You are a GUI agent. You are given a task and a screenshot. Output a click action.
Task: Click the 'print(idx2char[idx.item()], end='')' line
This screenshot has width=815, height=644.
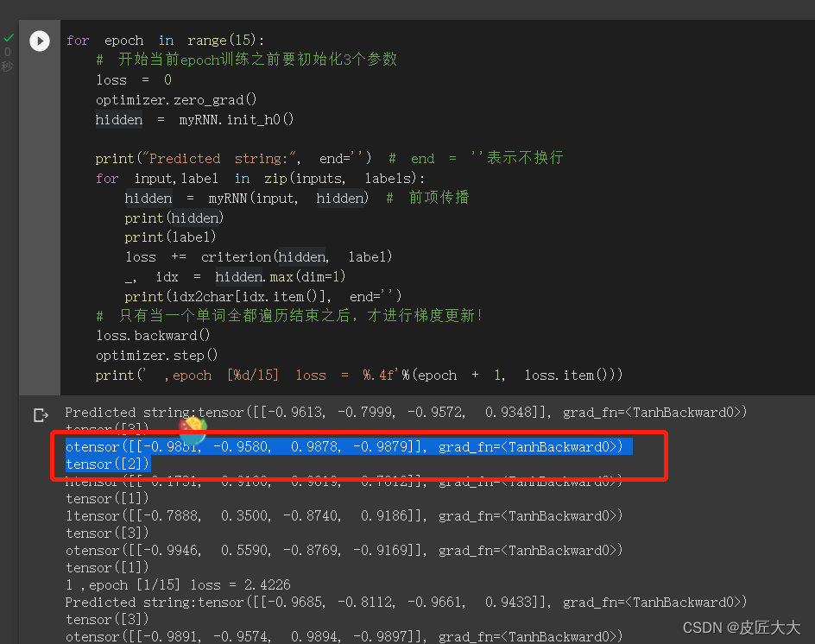click(x=263, y=297)
